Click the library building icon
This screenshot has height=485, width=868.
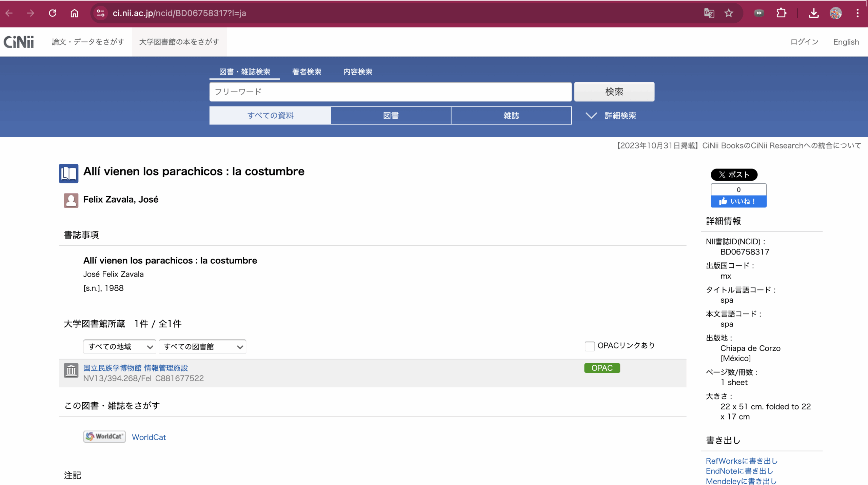pyautogui.click(x=71, y=370)
